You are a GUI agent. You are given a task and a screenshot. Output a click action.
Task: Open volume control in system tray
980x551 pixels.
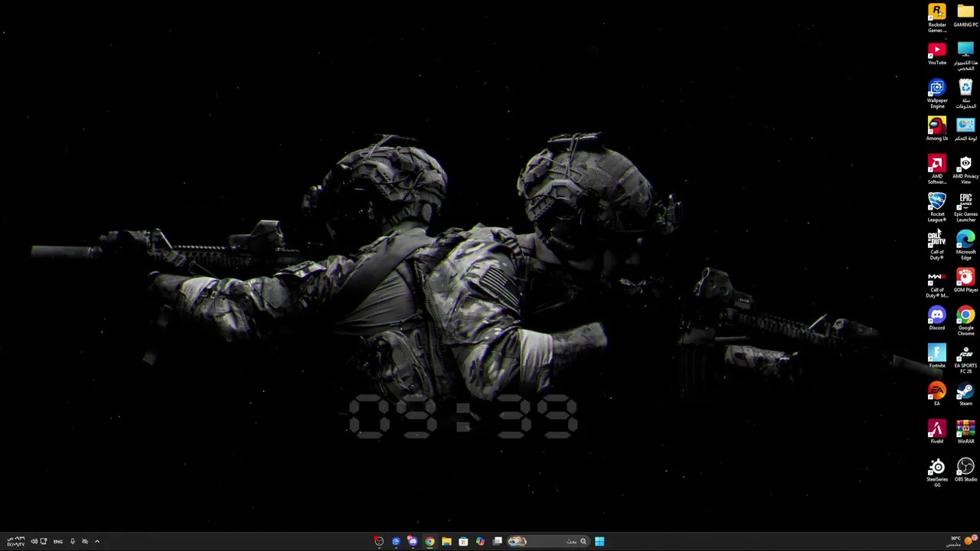click(x=34, y=542)
